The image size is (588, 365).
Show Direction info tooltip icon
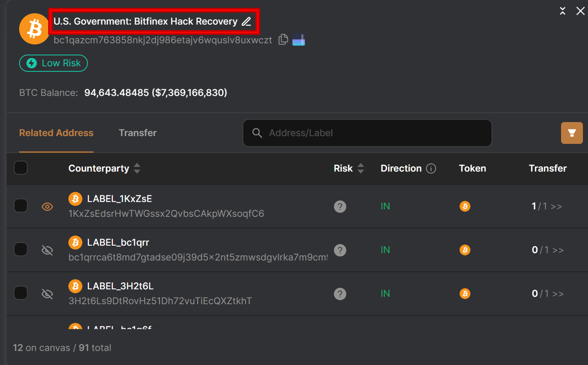[x=431, y=168]
